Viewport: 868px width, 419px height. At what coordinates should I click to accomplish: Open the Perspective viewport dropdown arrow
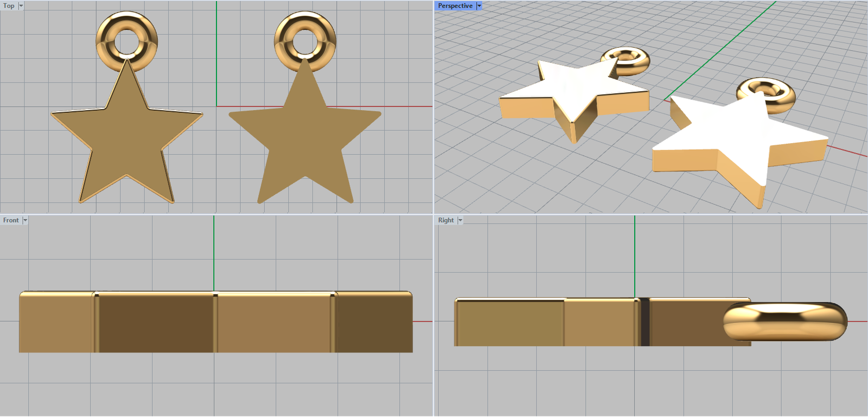479,6
